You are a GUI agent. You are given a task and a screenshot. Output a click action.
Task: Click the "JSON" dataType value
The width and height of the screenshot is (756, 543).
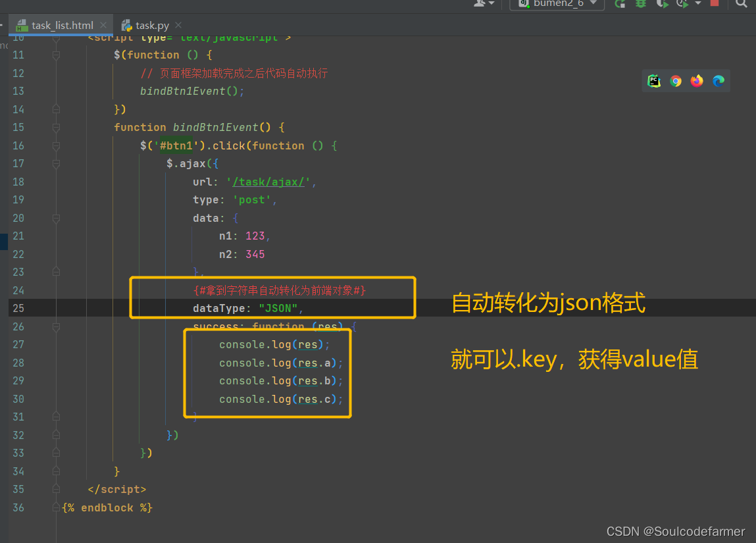[x=278, y=309]
